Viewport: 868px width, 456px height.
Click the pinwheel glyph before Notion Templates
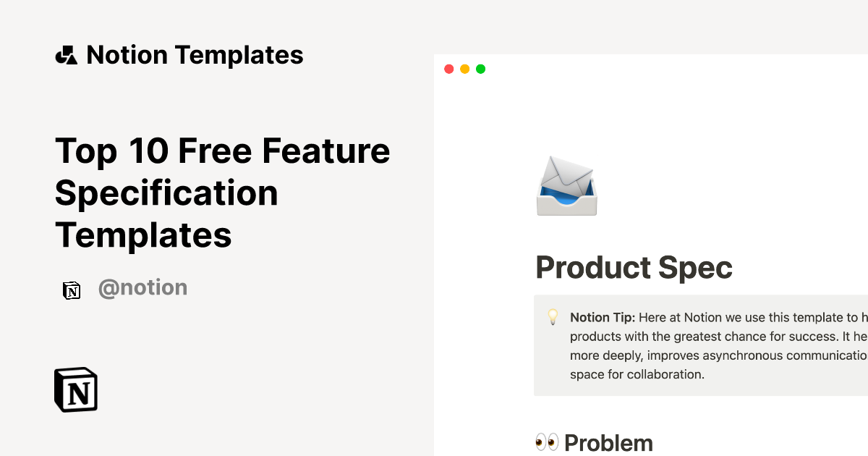pos(66,54)
